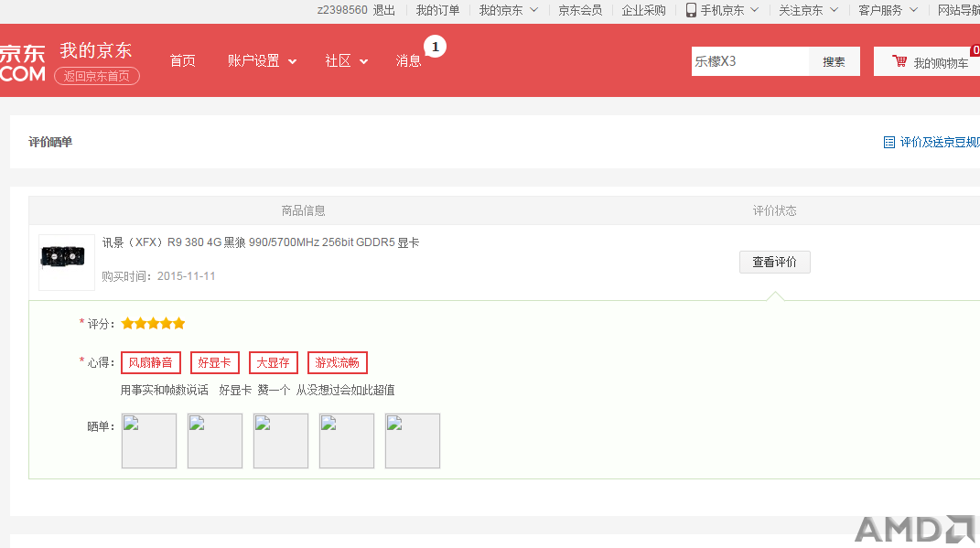Screen dimensions: 980x548
Task: Open the second 晒单 photo thumbnail
Action: [215, 441]
